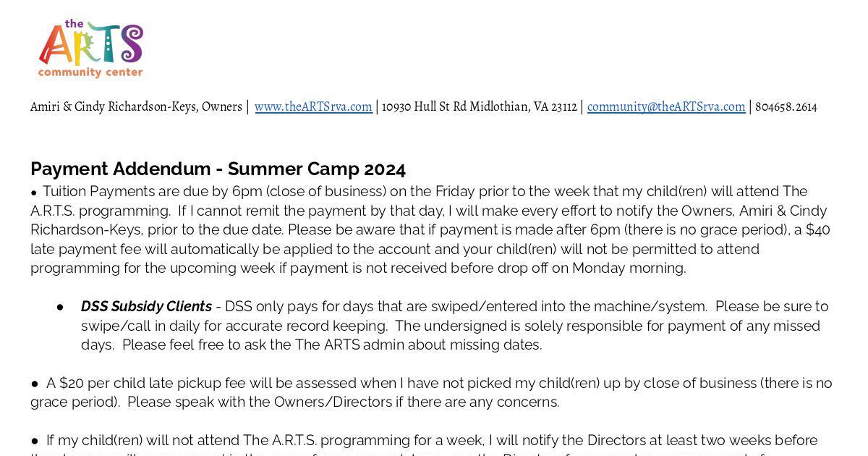Click the bullet before $20 late pickup fee
This screenshot has width=868, height=456.
click(34, 383)
